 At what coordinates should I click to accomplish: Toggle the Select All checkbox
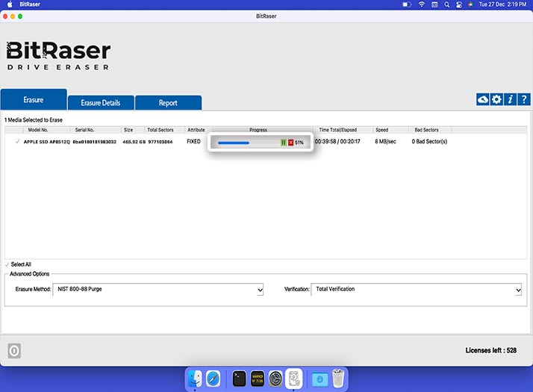click(x=7, y=264)
